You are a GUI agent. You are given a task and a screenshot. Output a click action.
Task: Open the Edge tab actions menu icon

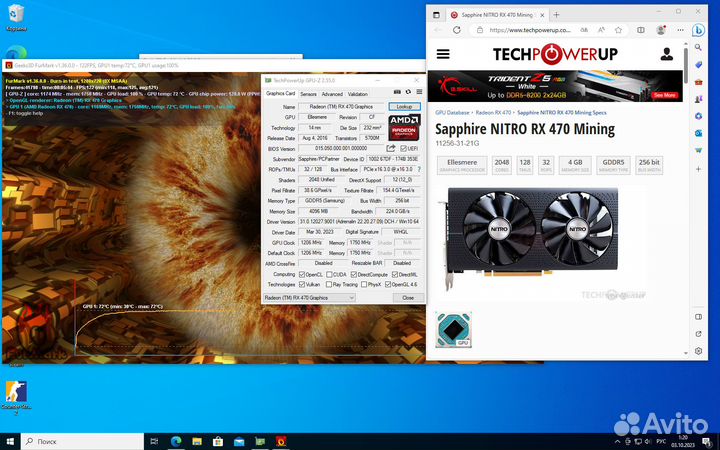(x=436, y=15)
